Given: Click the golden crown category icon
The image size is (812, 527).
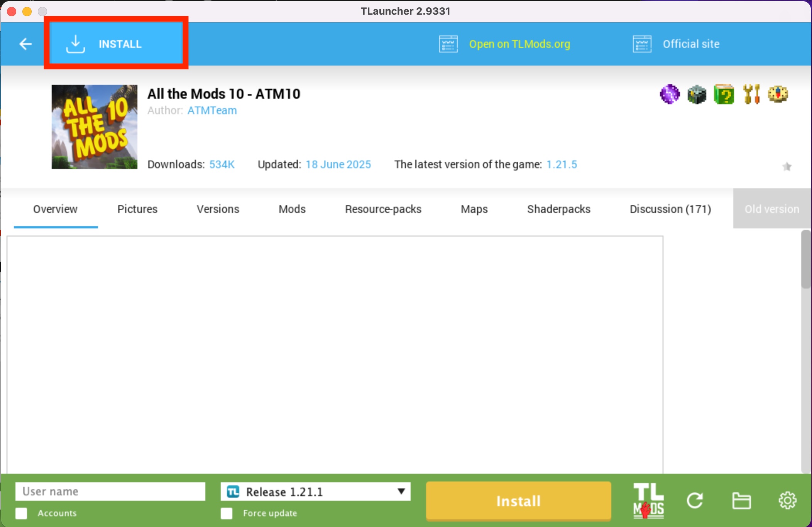Looking at the screenshot, I should point(778,94).
